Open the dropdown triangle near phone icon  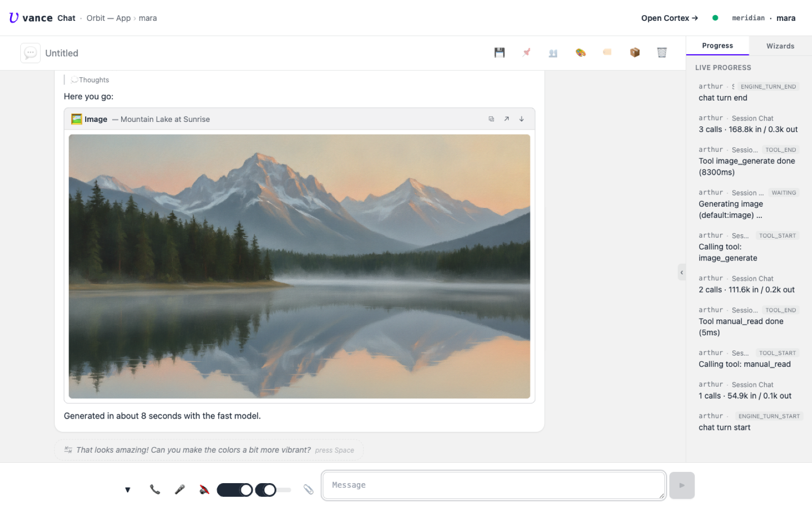[127, 490]
